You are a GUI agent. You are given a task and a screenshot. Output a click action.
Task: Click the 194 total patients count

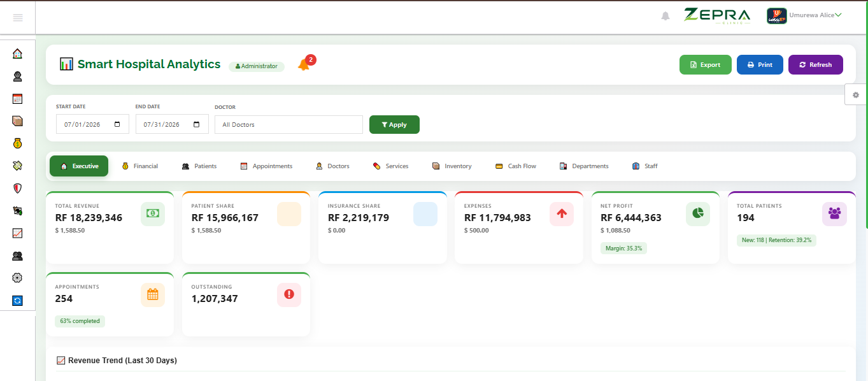tap(746, 217)
